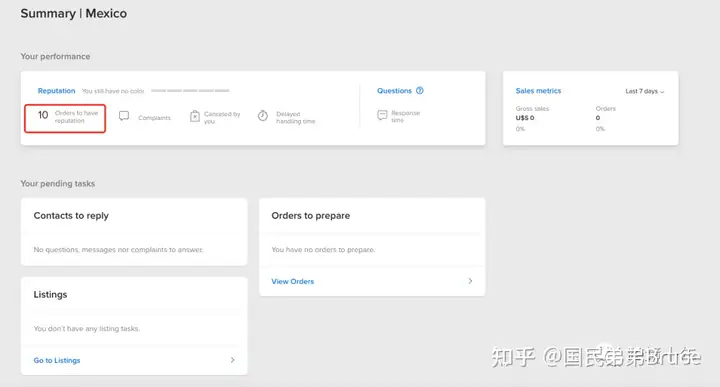The width and height of the screenshot is (720, 387).
Task: Click the Contacts to reply heading
Action: [71, 216]
